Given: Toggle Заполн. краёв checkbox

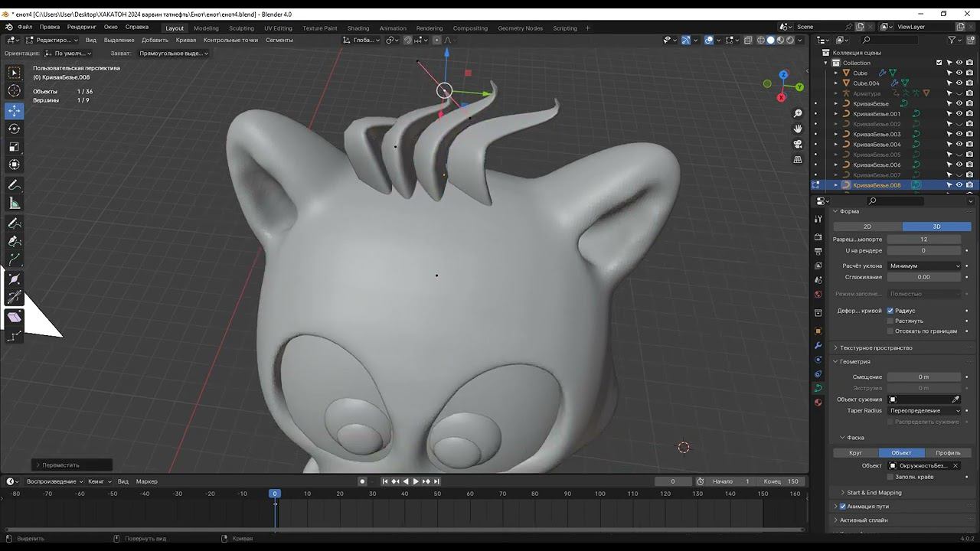Looking at the screenshot, I should (x=890, y=477).
